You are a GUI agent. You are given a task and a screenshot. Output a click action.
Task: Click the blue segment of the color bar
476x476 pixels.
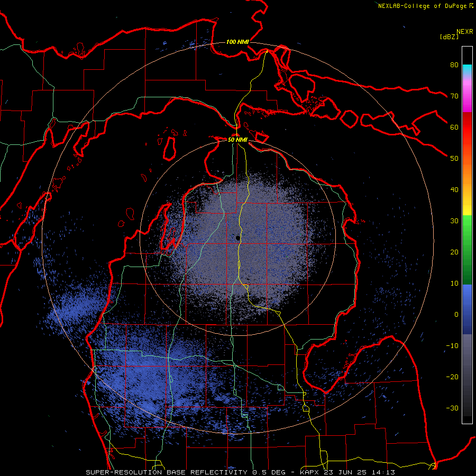[x=467, y=309]
